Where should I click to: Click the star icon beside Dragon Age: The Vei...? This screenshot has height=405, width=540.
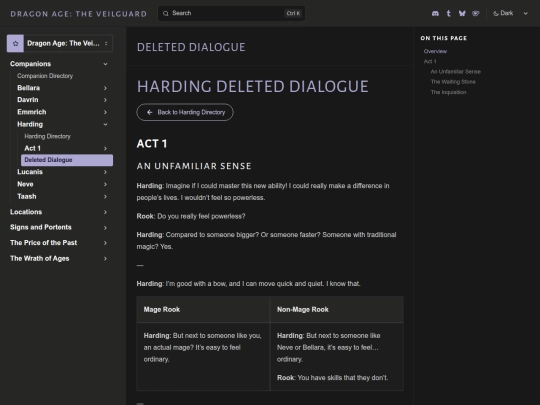[15, 43]
